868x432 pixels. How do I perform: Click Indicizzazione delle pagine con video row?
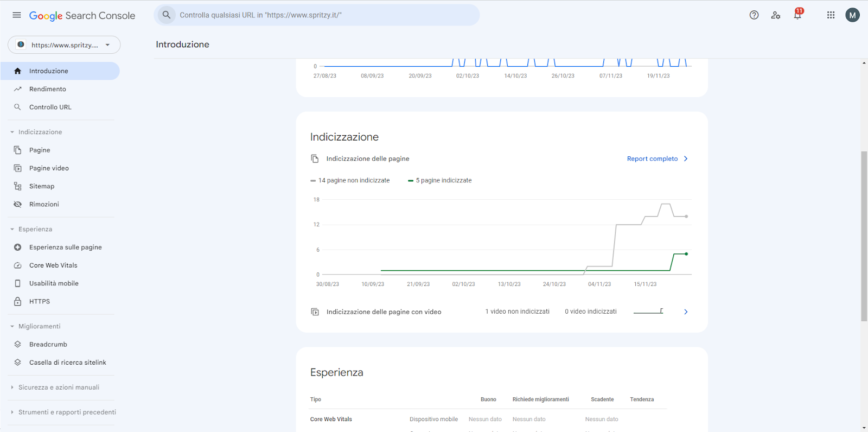tap(502, 312)
